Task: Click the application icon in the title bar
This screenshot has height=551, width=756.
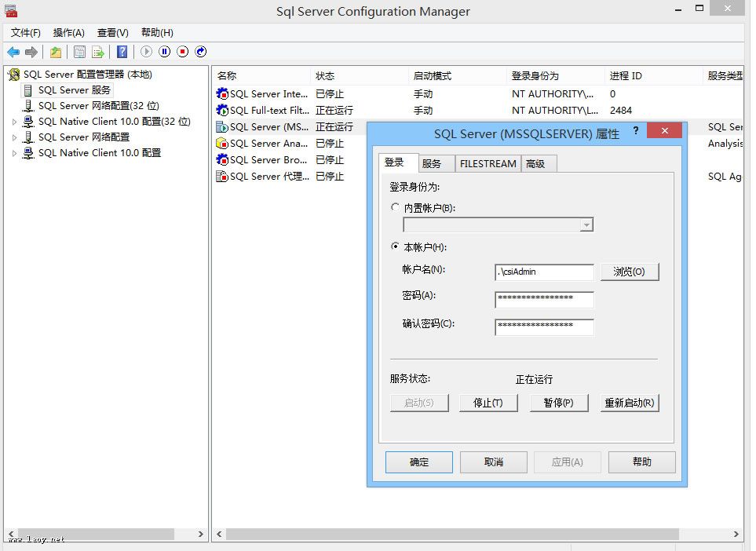Action: point(11,11)
